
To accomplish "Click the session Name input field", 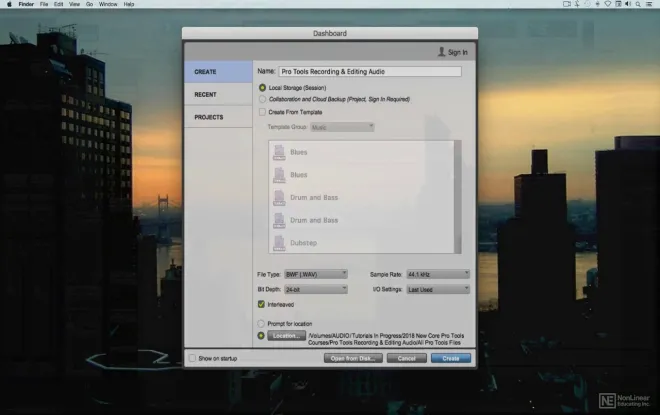I will (370, 72).
